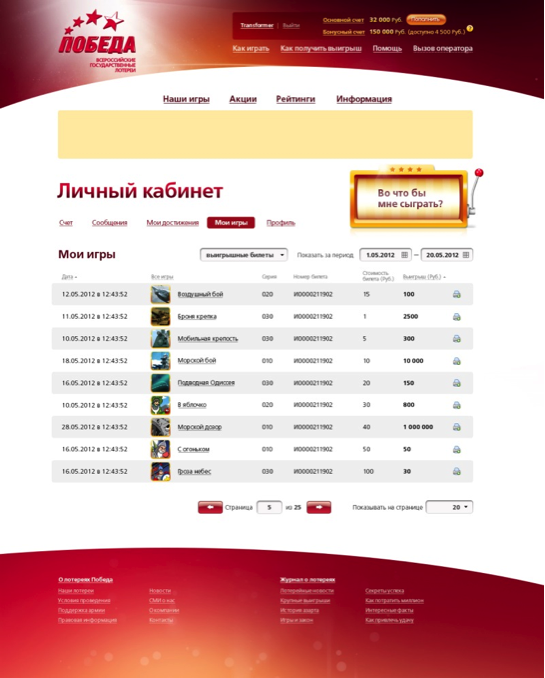Open the calendar icon for end date 20.05.2012
Viewport: 545px width, 678px height.
466,255
